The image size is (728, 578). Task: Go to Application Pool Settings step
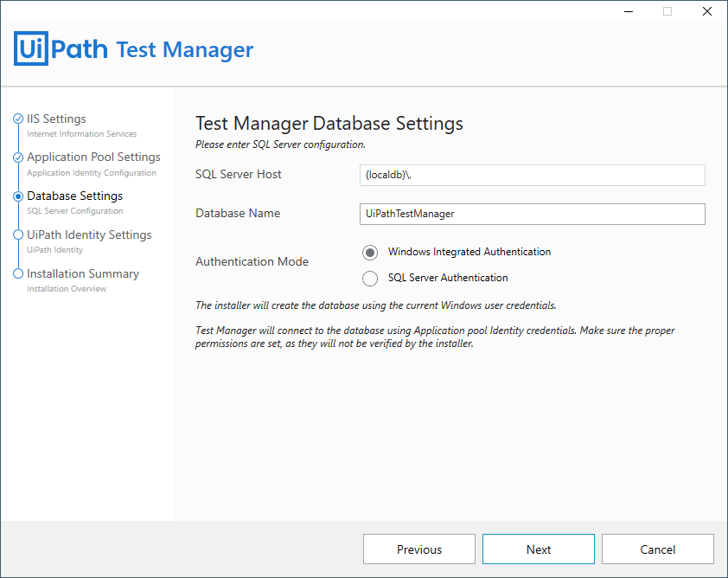pos(93,157)
